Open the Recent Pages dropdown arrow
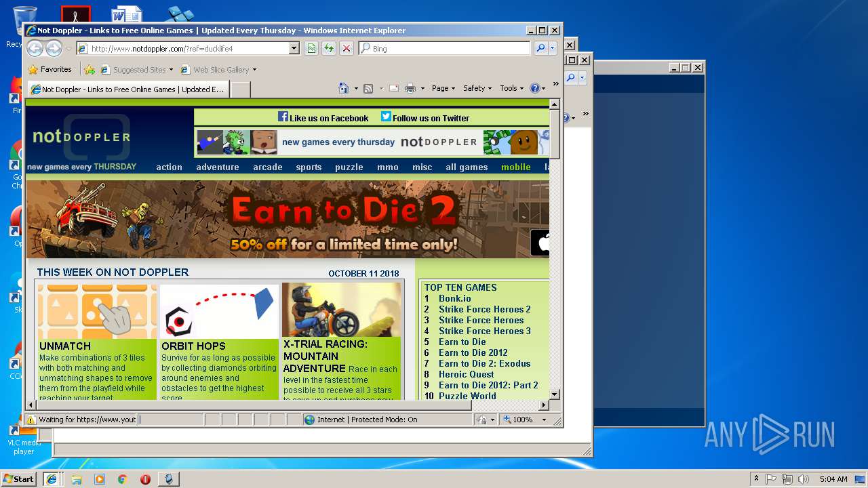The height and width of the screenshot is (488, 868). pos(68,49)
